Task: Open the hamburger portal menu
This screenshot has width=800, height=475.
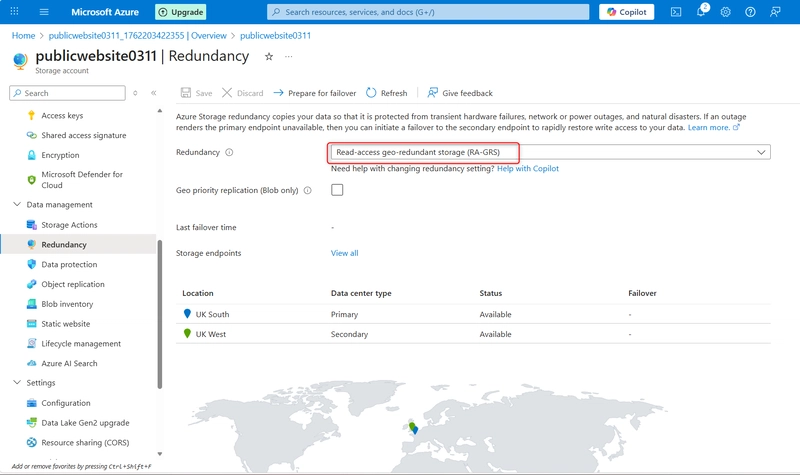Action: click(x=44, y=12)
